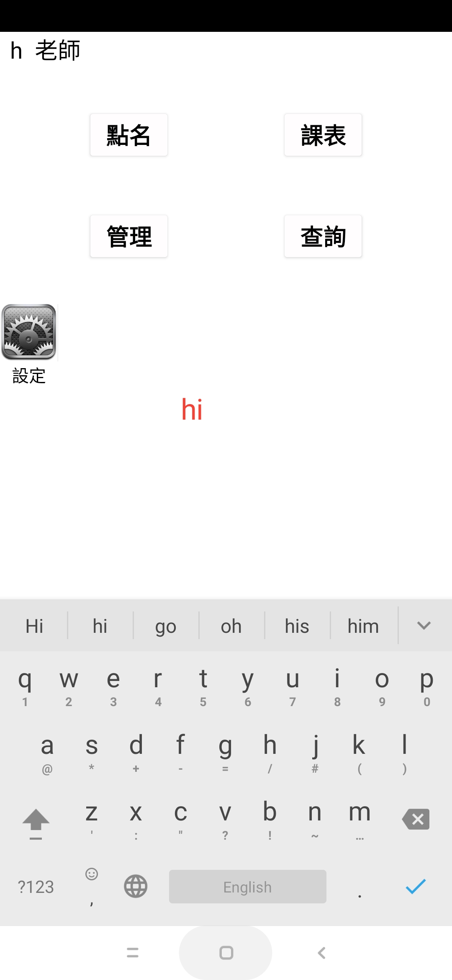Image resolution: width=452 pixels, height=980 pixels.
Task: Open the 點名 roll call button
Action: pos(129,135)
